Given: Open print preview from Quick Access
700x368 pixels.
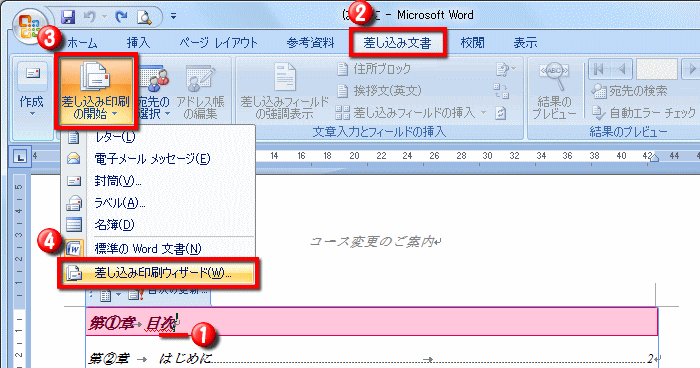Looking at the screenshot, I should [x=144, y=17].
